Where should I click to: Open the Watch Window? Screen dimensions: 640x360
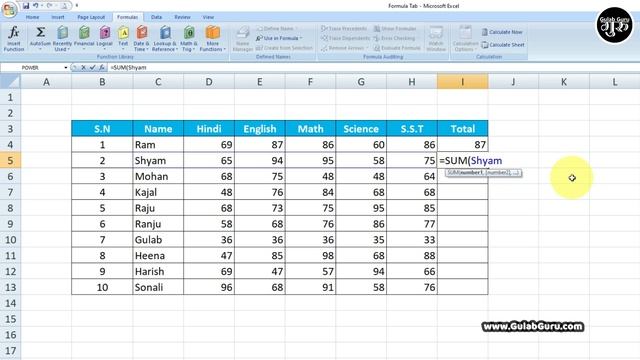(436, 39)
